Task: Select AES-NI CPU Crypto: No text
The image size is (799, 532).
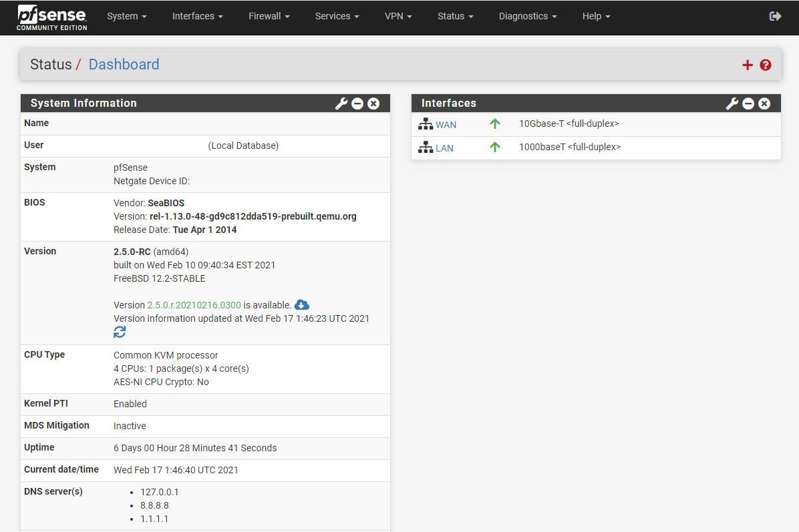Action: [x=161, y=382]
